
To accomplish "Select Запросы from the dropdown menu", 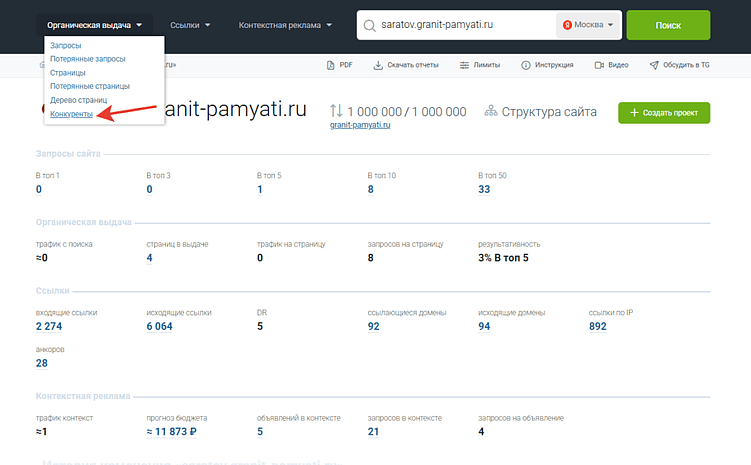I will point(66,45).
